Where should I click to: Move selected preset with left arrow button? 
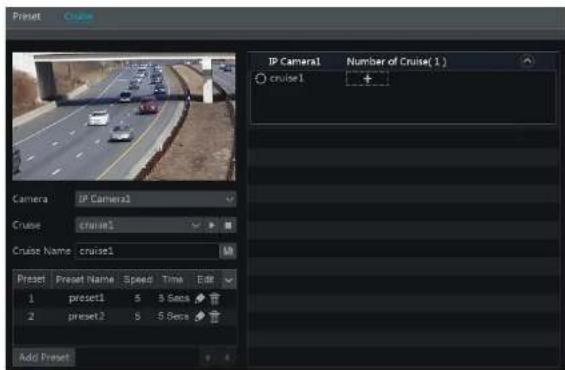(208, 357)
